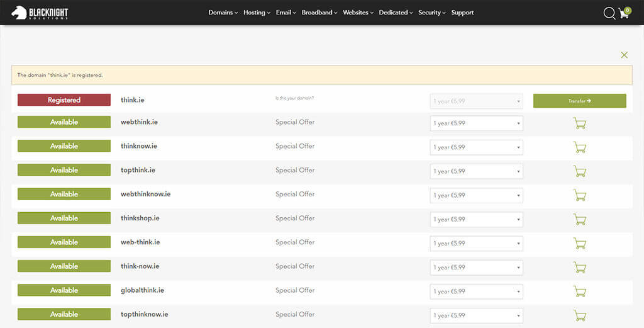This screenshot has height=328, width=644.
Task: Open the Domains menu
Action: click(x=223, y=13)
